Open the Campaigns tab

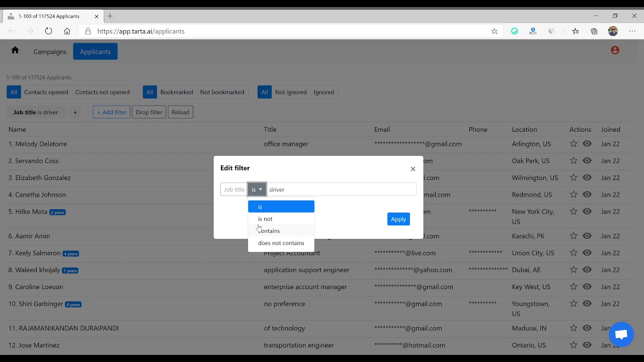coord(50,51)
